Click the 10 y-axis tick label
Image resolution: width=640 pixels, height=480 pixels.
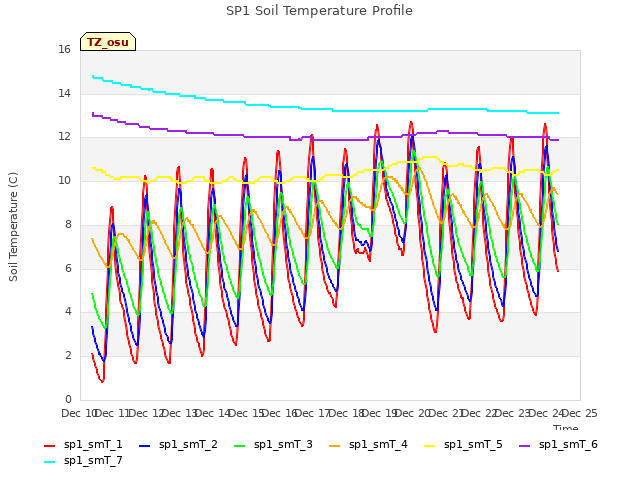pos(64,180)
